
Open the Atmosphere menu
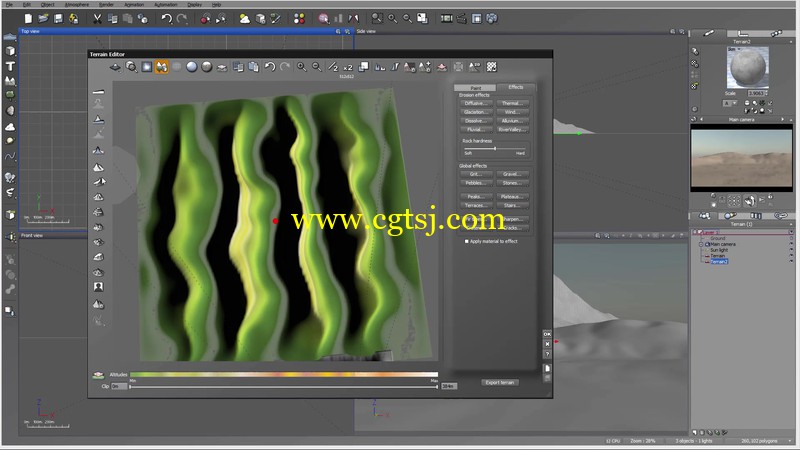[77, 5]
